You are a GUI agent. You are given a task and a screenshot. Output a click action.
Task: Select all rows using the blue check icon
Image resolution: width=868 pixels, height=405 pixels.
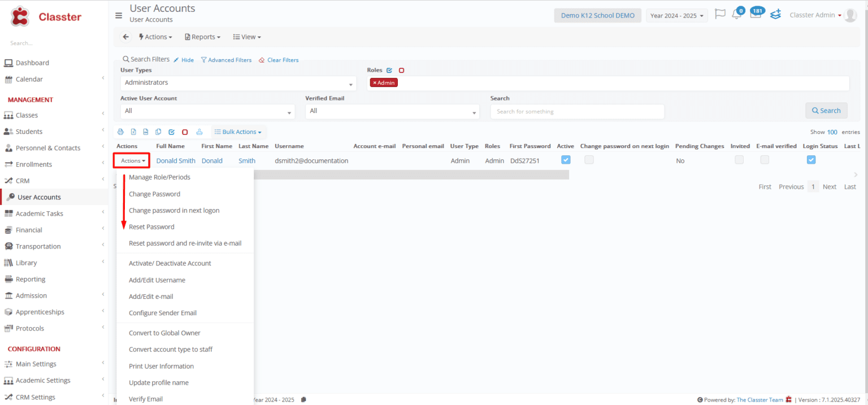coord(172,132)
